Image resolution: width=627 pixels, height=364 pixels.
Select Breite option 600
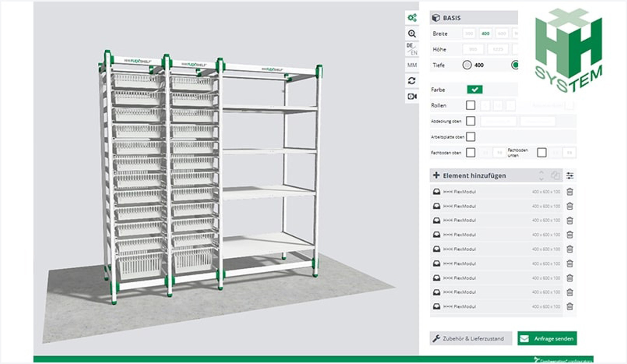502,34
